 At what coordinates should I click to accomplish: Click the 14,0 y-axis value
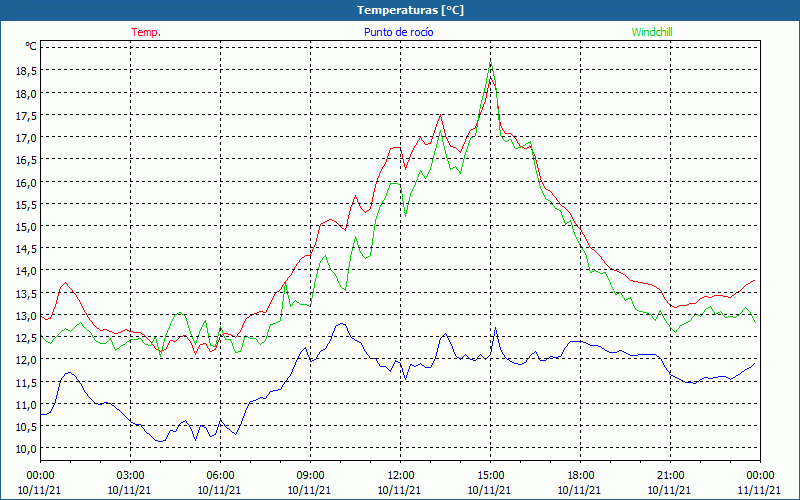(x=26, y=271)
